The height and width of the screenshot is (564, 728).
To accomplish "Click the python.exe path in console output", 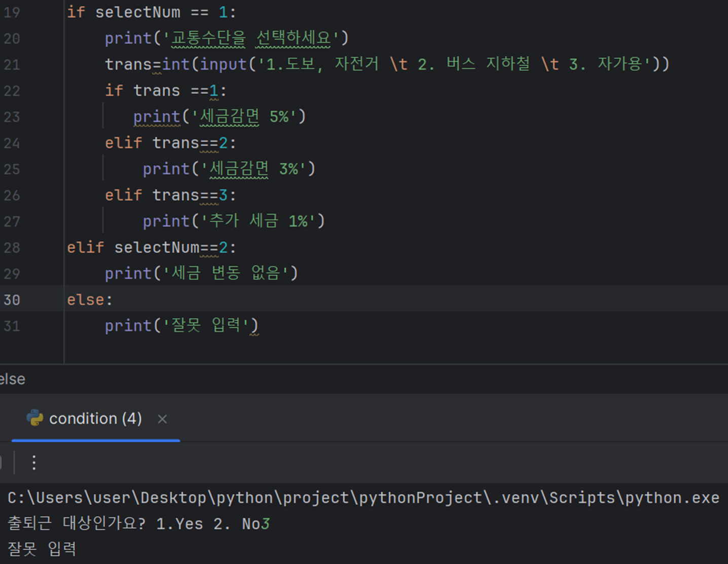I will pos(363,498).
